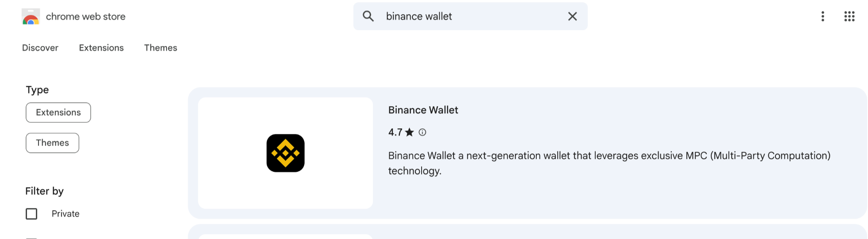868x239 pixels.
Task: Open the Themes navigation tab
Action: point(160,48)
